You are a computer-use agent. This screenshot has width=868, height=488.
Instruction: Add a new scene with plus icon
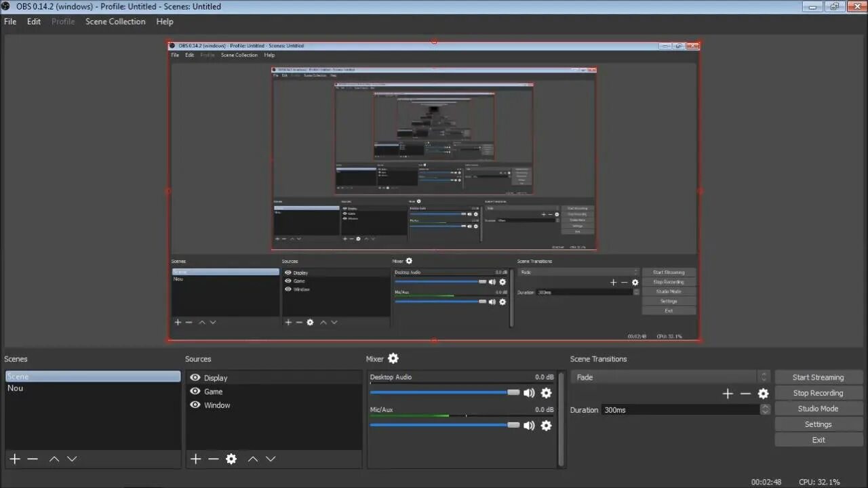coord(15,459)
